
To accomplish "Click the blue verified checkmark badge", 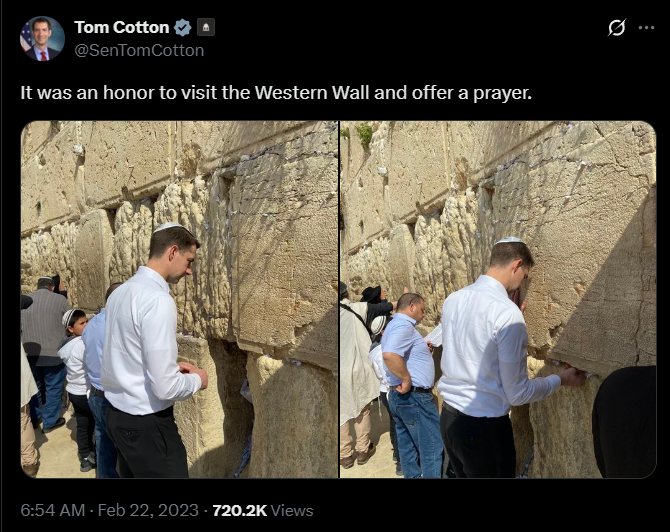I will click(182, 27).
